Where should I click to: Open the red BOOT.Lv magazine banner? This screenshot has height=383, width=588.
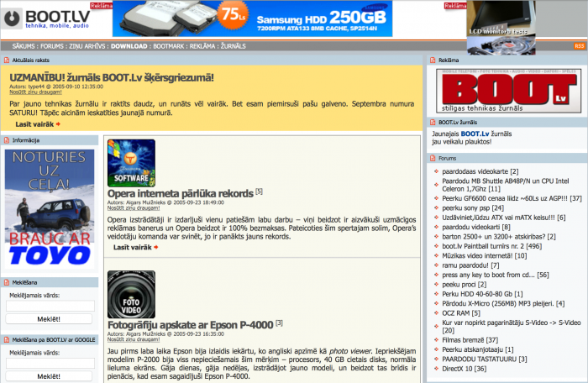(x=508, y=91)
